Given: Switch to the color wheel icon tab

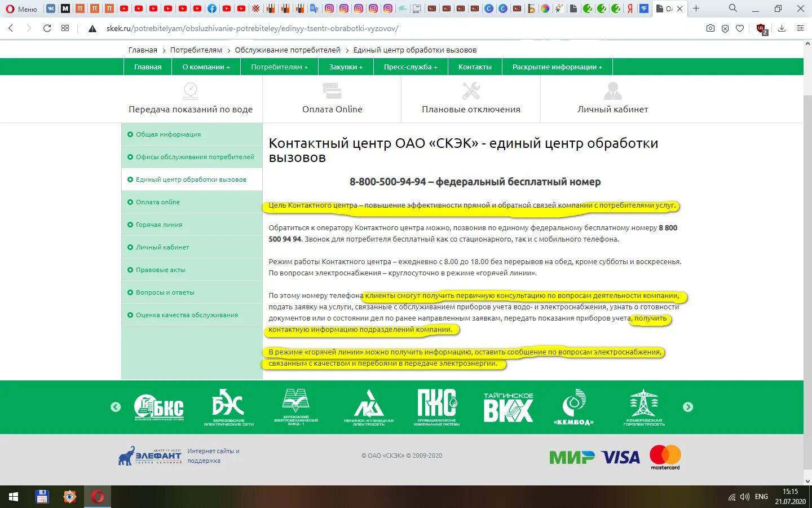Looking at the screenshot, I should pyautogui.click(x=545, y=8).
